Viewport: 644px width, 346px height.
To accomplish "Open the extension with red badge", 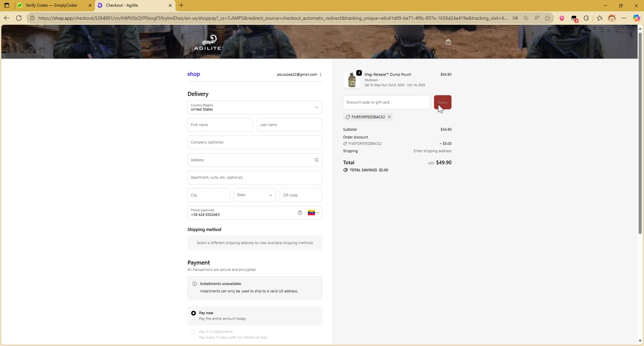I will [x=574, y=18].
